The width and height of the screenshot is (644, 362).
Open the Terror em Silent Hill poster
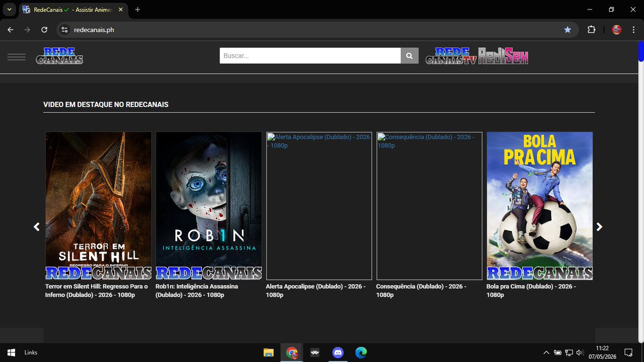[98, 206]
